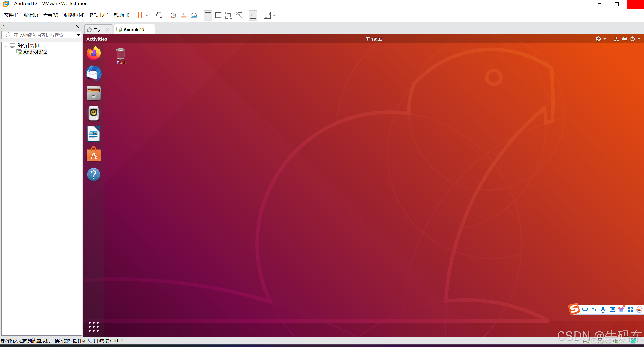Click the Activities button in Ubuntu
Image resolution: width=644 pixels, height=347 pixels.
(97, 39)
